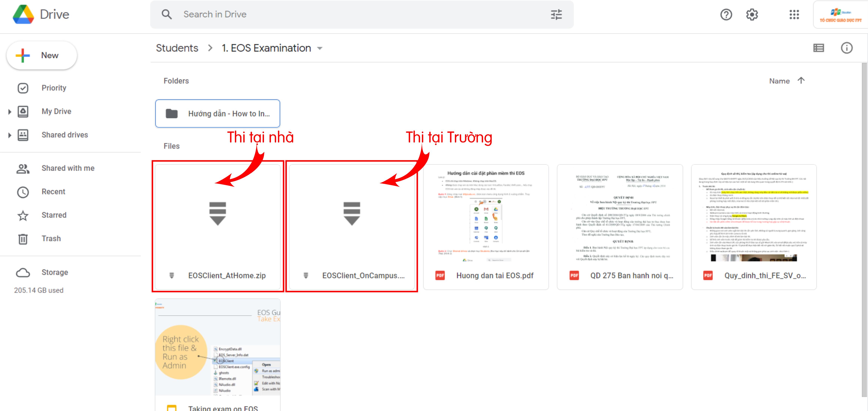Select the Starred section

coord(54,215)
